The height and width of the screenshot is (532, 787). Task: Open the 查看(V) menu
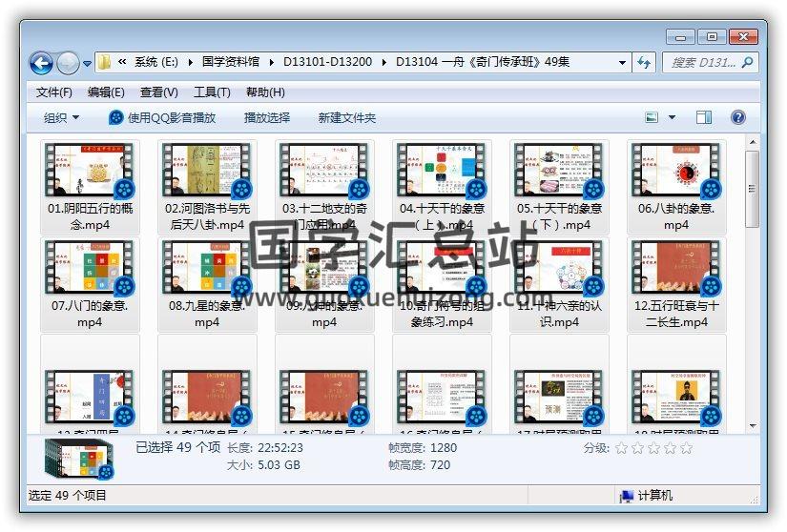click(x=159, y=92)
